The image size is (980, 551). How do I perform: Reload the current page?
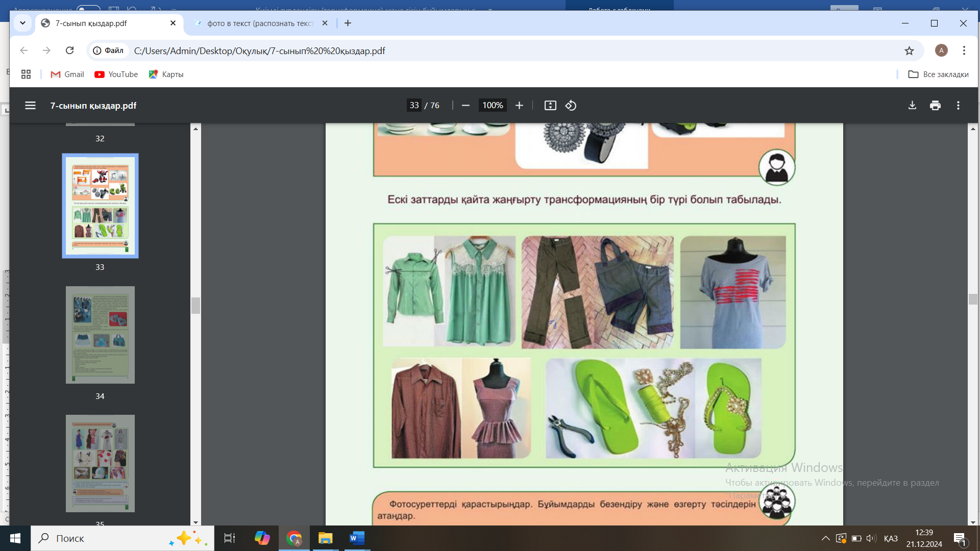click(x=70, y=51)
